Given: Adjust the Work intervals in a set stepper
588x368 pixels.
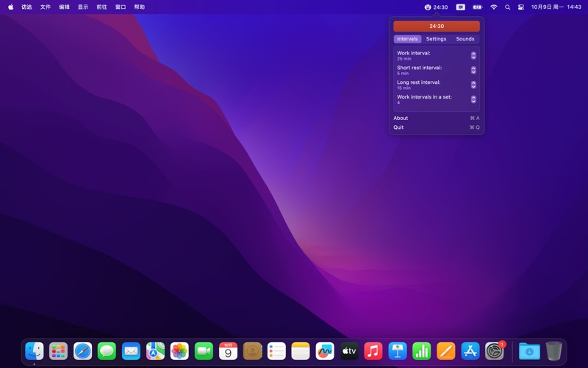Looking at the screenshot, I should (473, 99).
